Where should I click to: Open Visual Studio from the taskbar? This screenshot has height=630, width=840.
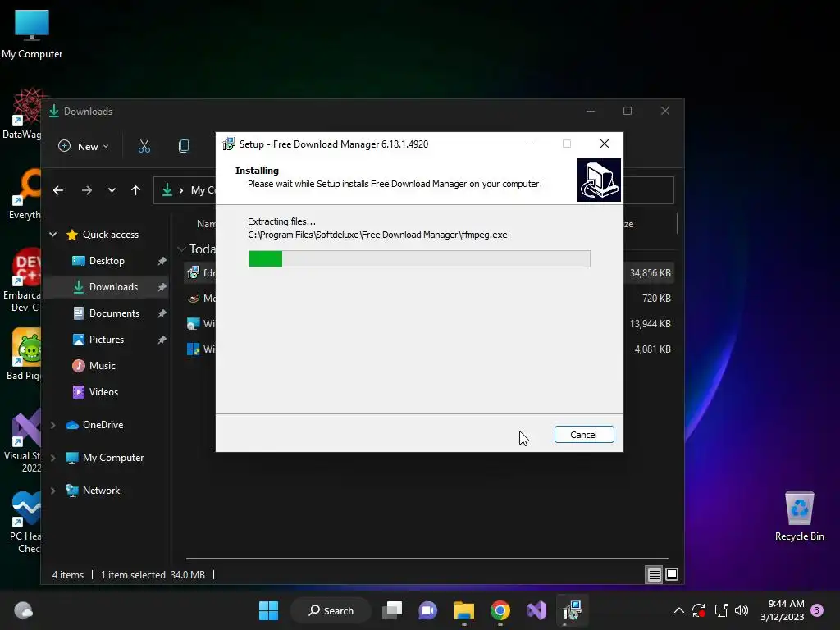click(536, 610)
